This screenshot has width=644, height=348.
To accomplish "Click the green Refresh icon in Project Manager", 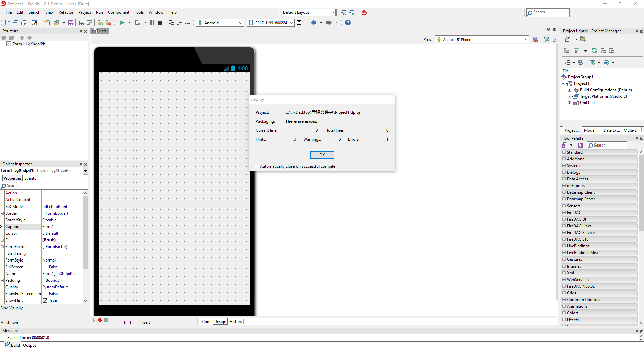I will (595, 51).
